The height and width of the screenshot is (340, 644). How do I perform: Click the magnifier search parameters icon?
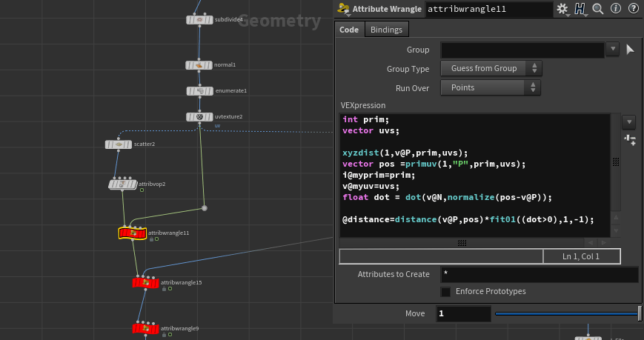tap(599, 9)
